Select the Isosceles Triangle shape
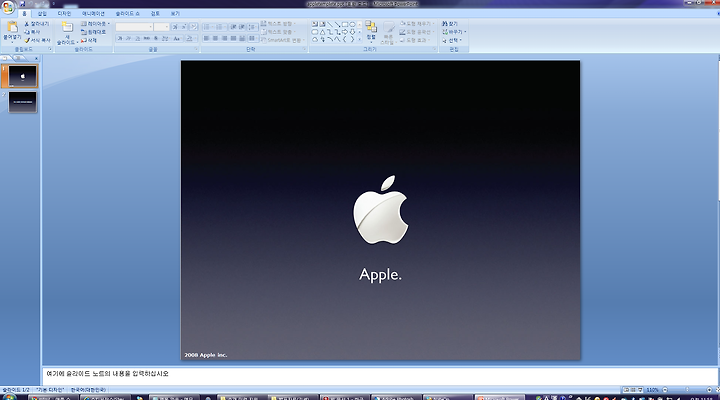The image size is (720, 400). (x=322, y=32)
